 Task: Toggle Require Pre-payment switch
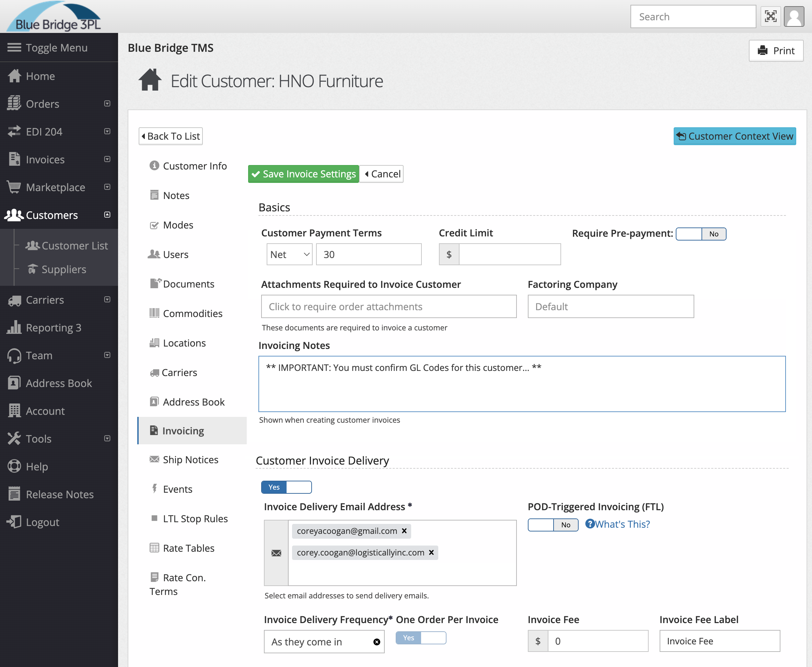[701, 234]
